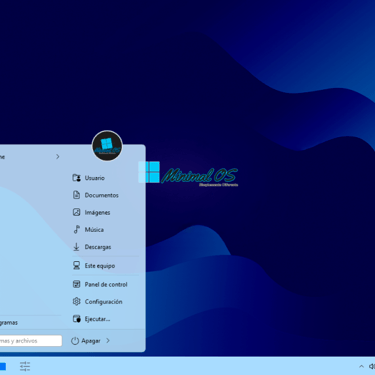The height and width of the screenshot is (375, 375).
Task: Click the Apagar power button
Action: [86, 341]
